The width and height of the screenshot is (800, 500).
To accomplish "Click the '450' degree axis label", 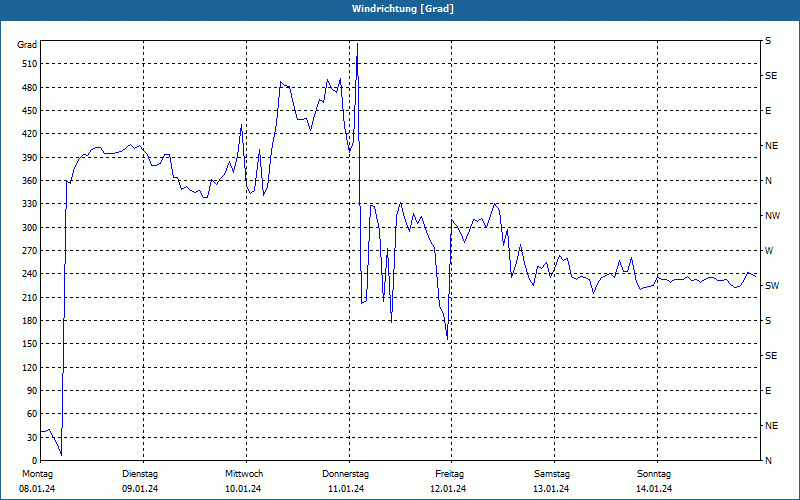I will click(29, 111).
